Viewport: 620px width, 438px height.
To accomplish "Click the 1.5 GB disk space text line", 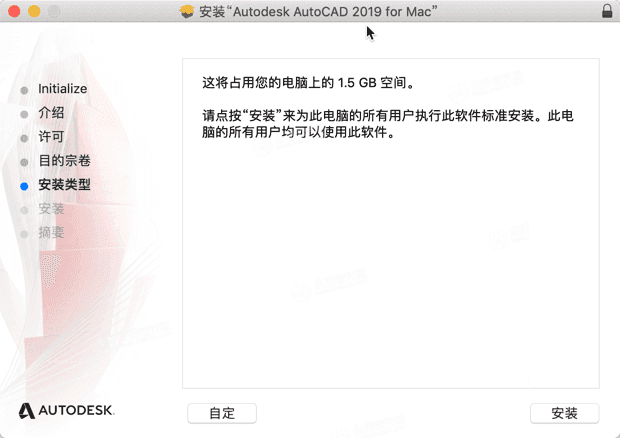I will point(308,82).
